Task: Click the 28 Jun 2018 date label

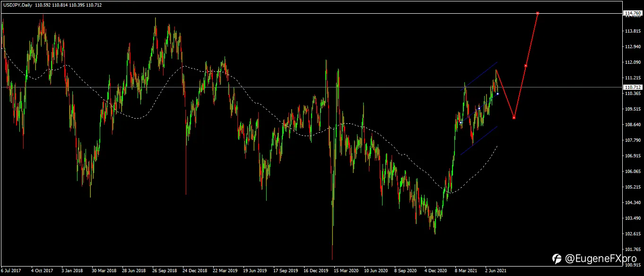Action: pos(134,271)
